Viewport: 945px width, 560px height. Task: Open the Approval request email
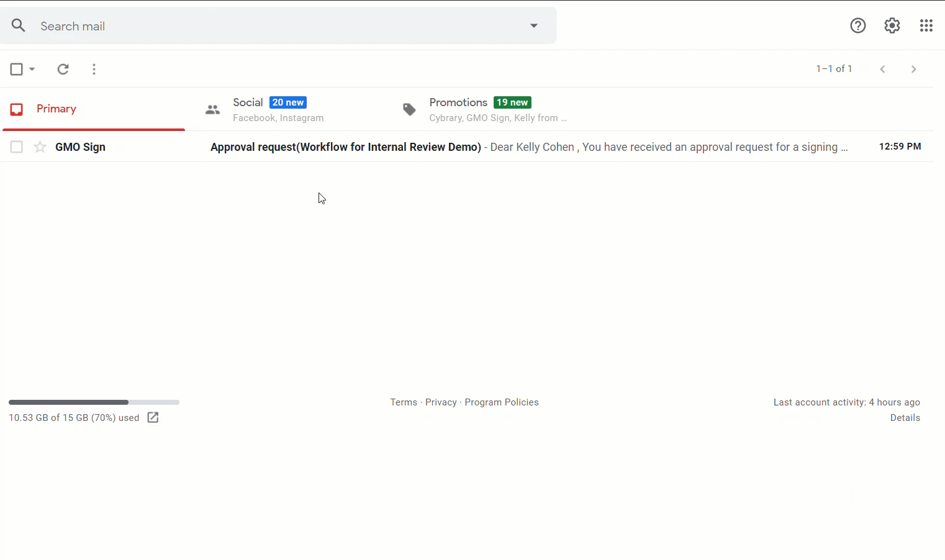(467, 147)
